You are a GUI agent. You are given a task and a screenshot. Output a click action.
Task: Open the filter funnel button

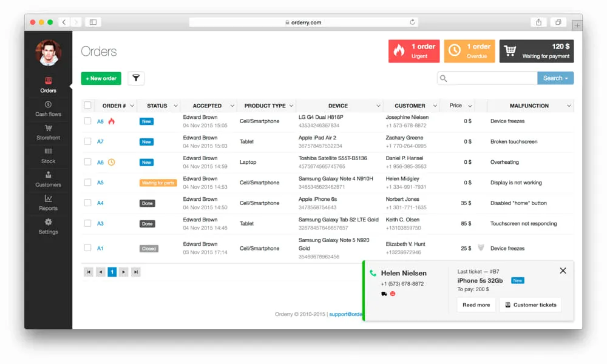pyautogui.click(x=136, y=78)
